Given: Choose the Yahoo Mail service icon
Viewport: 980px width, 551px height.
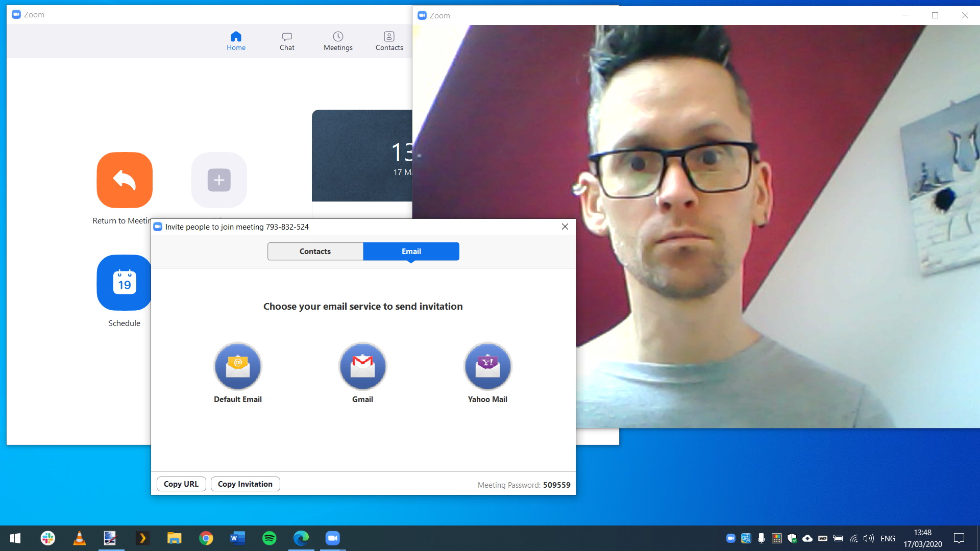Looking at the screenshot, I should 488,366.
